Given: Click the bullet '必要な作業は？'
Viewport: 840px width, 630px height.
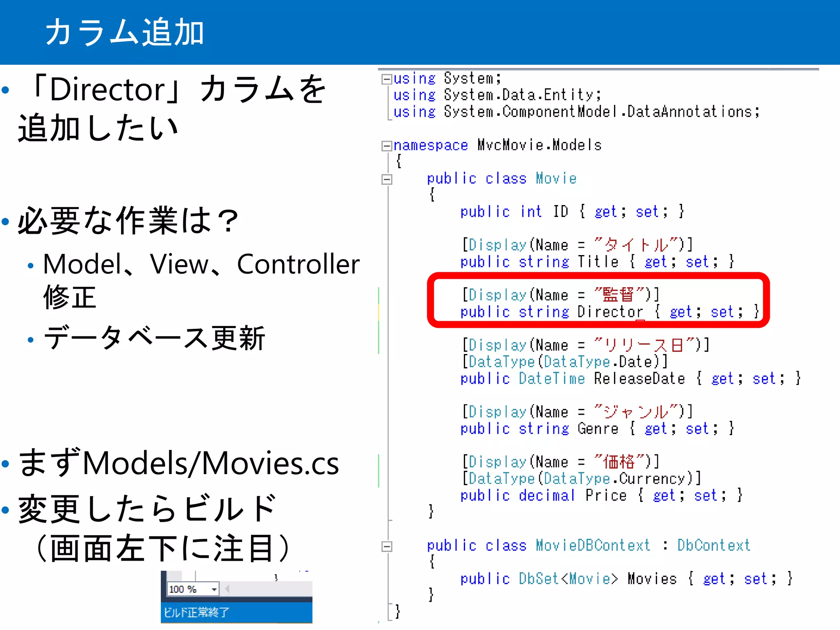Looking at the screenshot, I should point(128,221).
